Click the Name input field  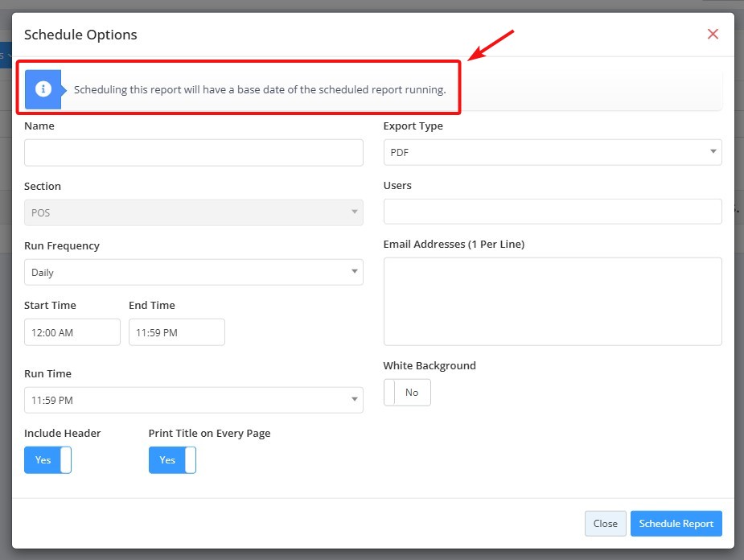tap(194, 152)
